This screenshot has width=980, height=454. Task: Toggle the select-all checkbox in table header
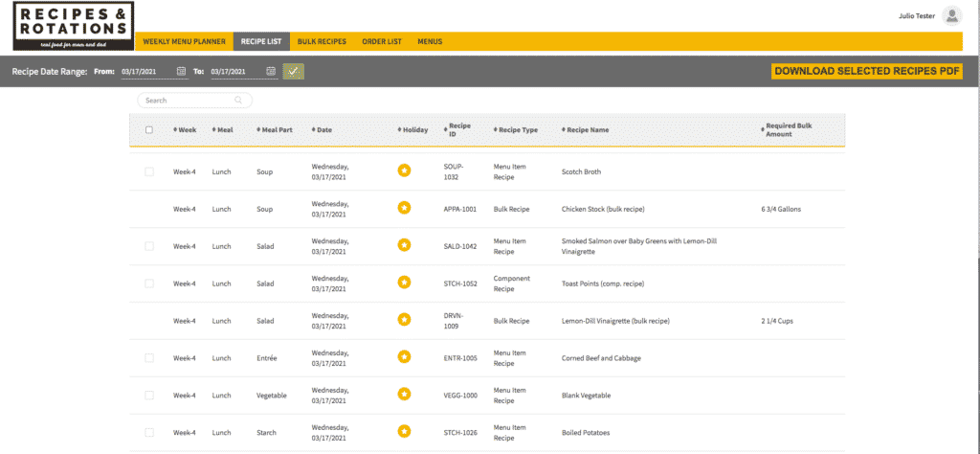point(148,130)
